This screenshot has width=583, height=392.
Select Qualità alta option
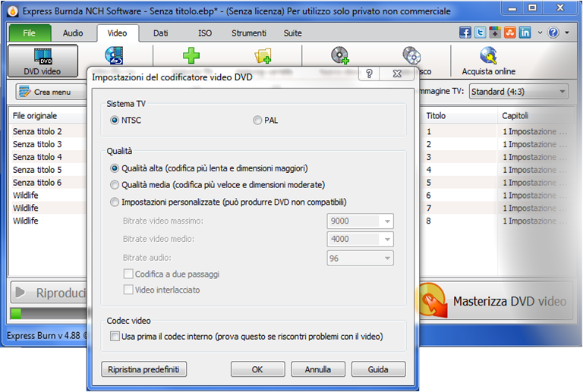209,168
